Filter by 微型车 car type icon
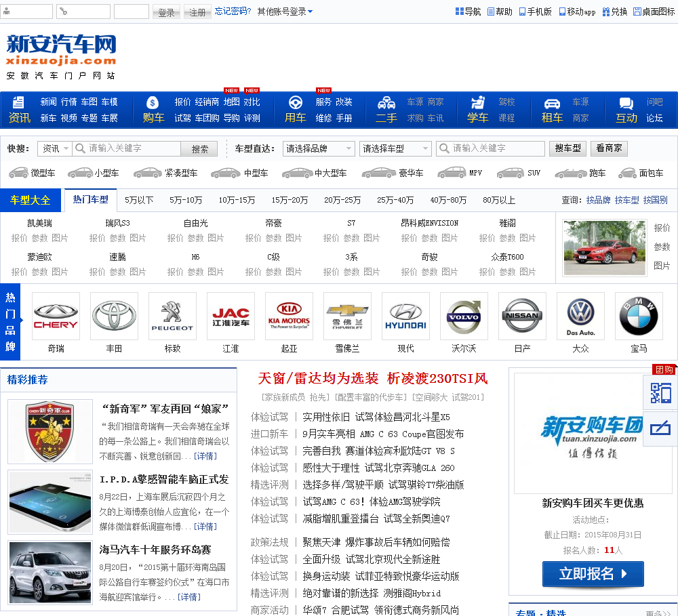Viewport: 678px width, 616px height. [18, 173]
